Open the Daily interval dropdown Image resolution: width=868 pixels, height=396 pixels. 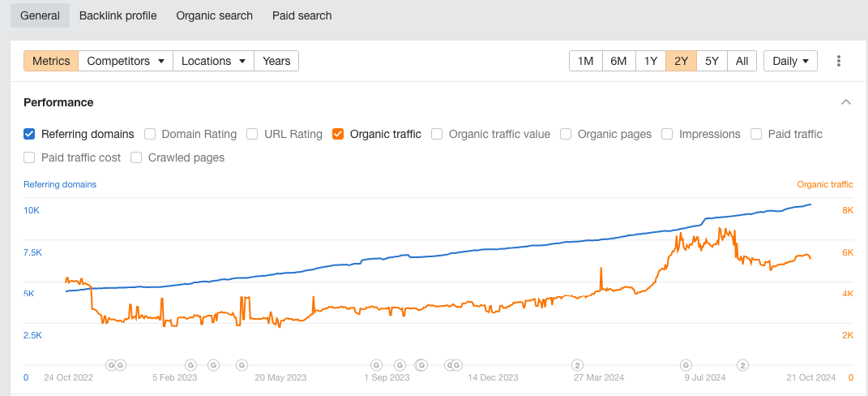(790, 61)
